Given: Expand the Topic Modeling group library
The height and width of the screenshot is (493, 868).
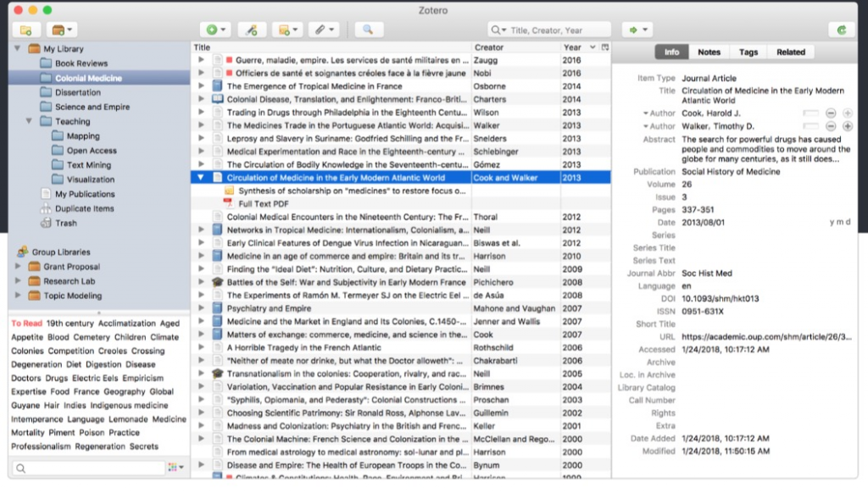Looking at the screenshot, I should pos(18,296).
